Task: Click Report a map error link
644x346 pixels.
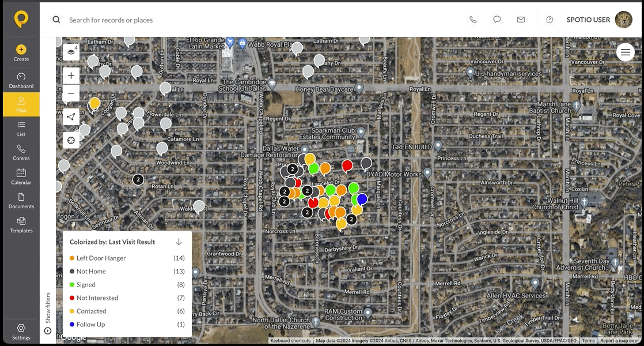Action: coord(619,341)
